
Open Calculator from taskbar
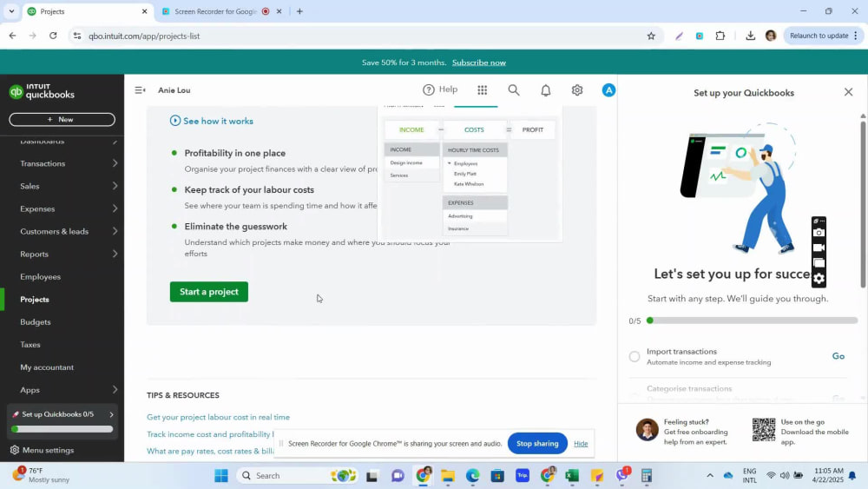[646, 476]
